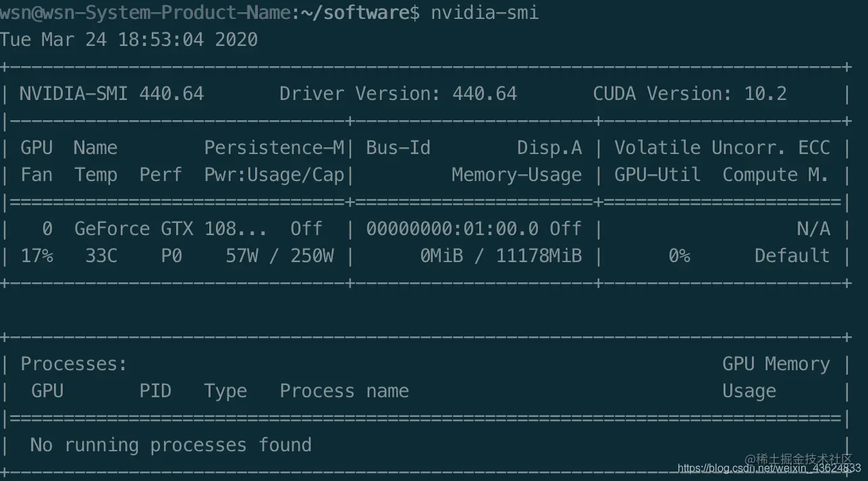Click the Default compute mode value
868x481 pixels.
click(x=792, y=256)
